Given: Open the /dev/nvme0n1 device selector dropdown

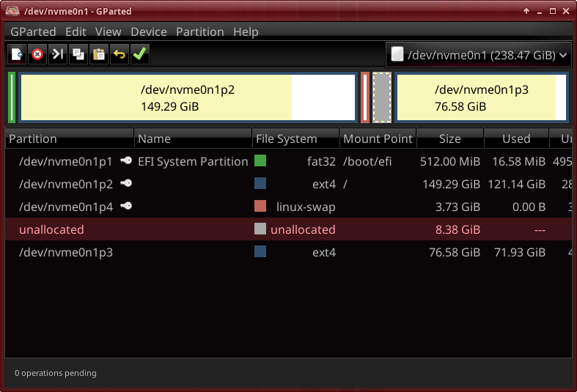Looking at the screenshot, I should (x=479, y=55).
